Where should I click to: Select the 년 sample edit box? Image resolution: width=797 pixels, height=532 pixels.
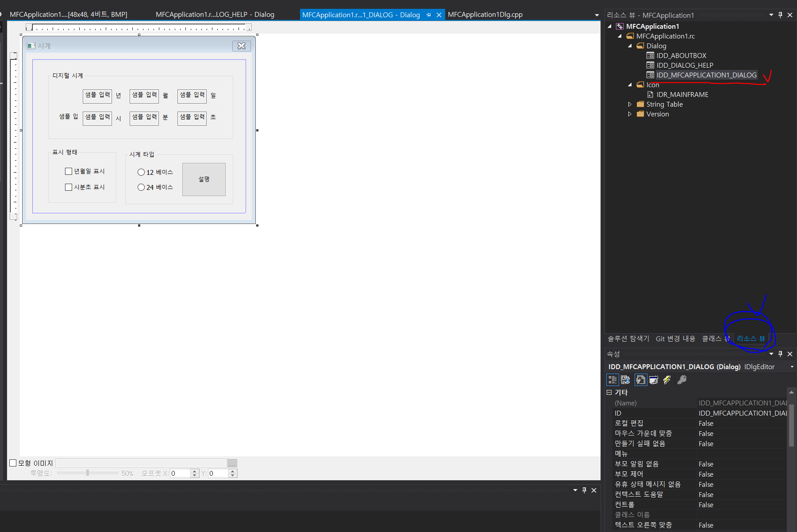pos(97,96)
